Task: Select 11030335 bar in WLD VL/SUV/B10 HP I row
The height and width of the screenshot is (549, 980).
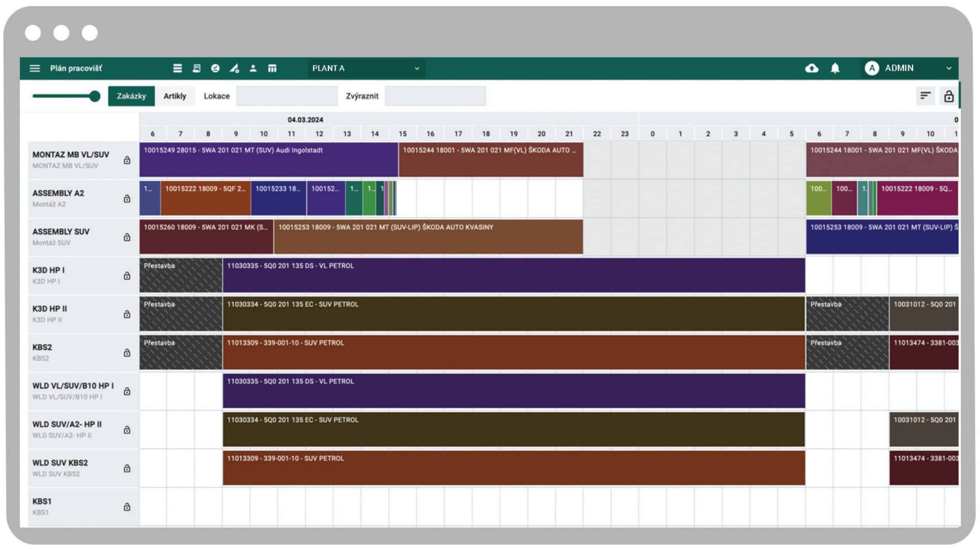Action: click(x=514, y=391)
